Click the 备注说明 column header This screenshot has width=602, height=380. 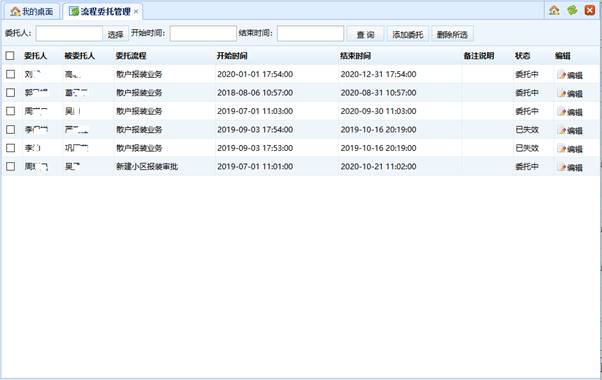pyautogui.click(x=478, y=56)
